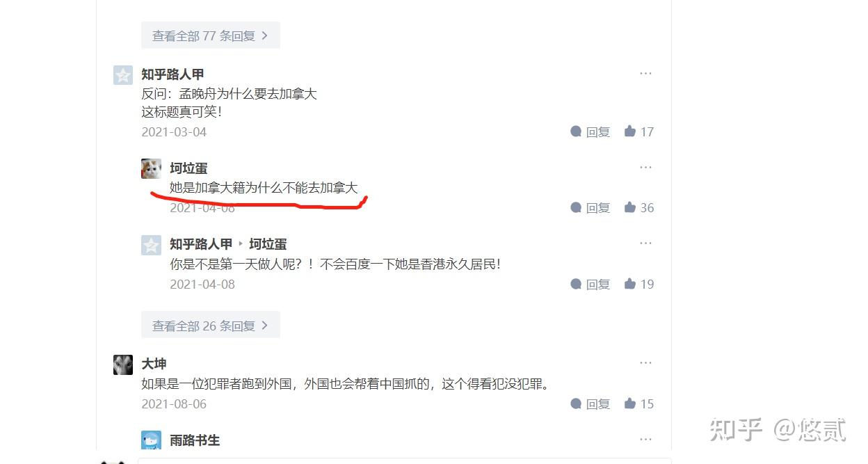Viewport: 868px width, 464px height.
Task: Open 雨路书生's user profile
Action: [x=195, y=440]
